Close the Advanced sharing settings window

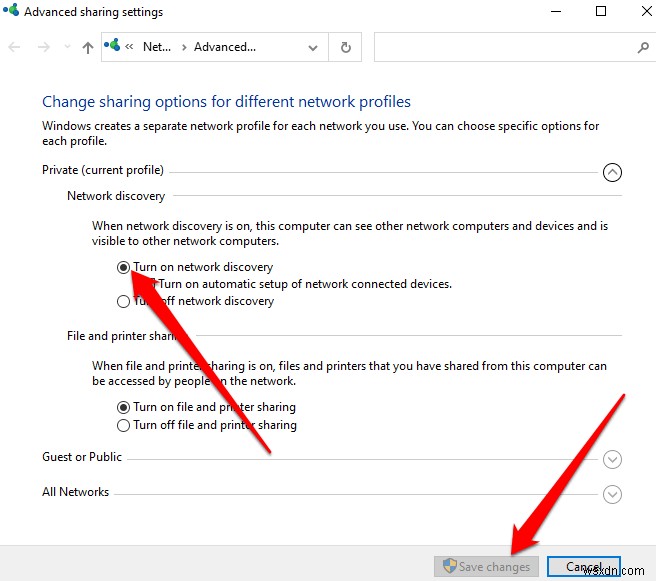[x=646, y=11]
